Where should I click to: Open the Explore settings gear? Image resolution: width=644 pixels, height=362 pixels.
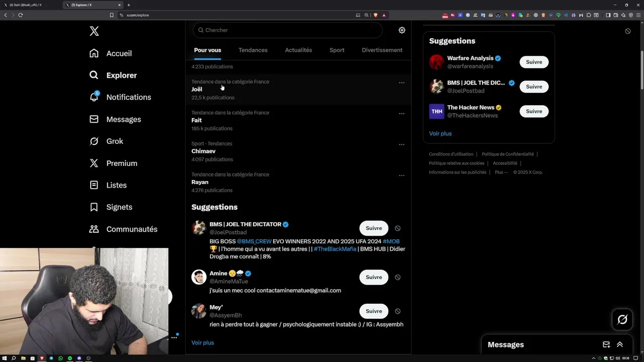point(402,30)
